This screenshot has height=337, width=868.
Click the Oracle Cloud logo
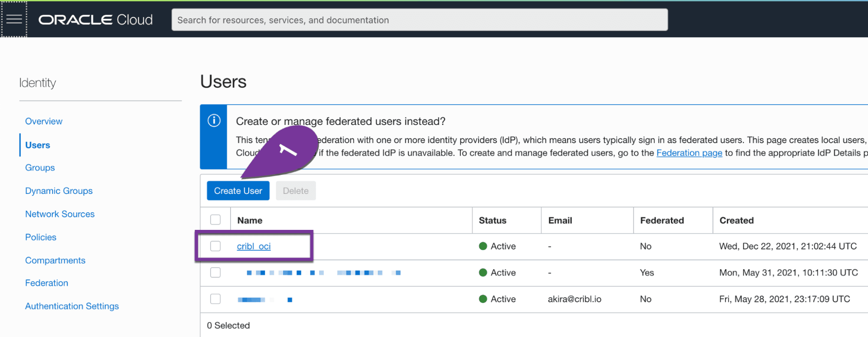[x=96, y=20]
